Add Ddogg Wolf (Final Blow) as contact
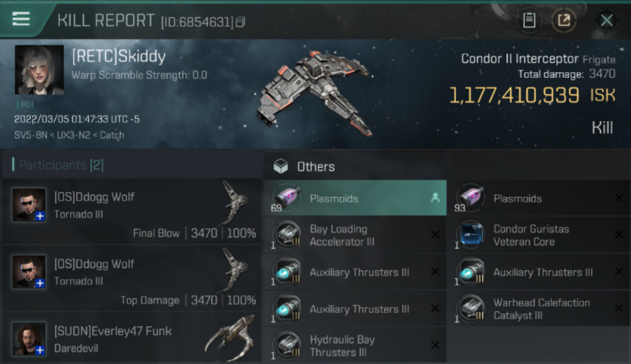 pos(40,216)
